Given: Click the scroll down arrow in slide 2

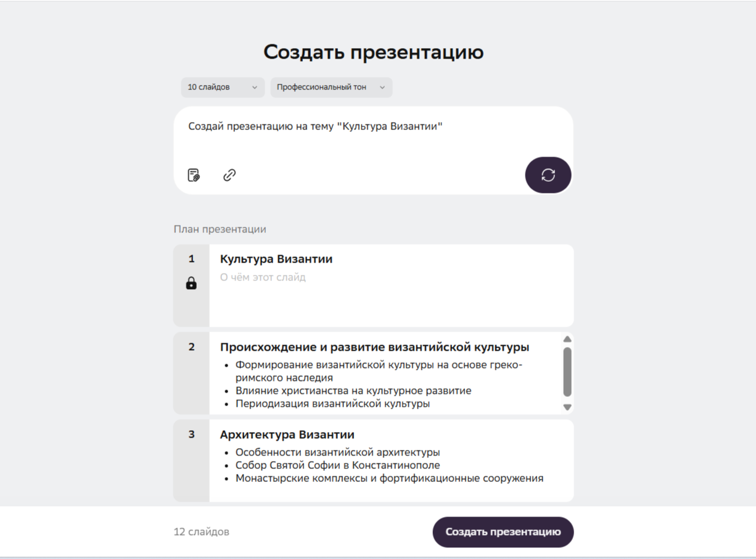Looking at the screenshot, I should click(x=567, y=407).
